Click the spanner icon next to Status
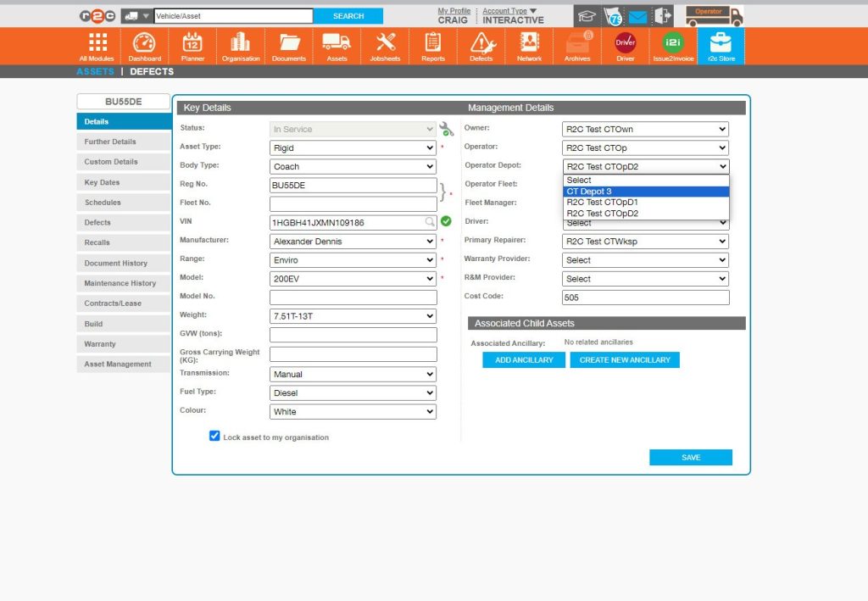 pos(447,128)
